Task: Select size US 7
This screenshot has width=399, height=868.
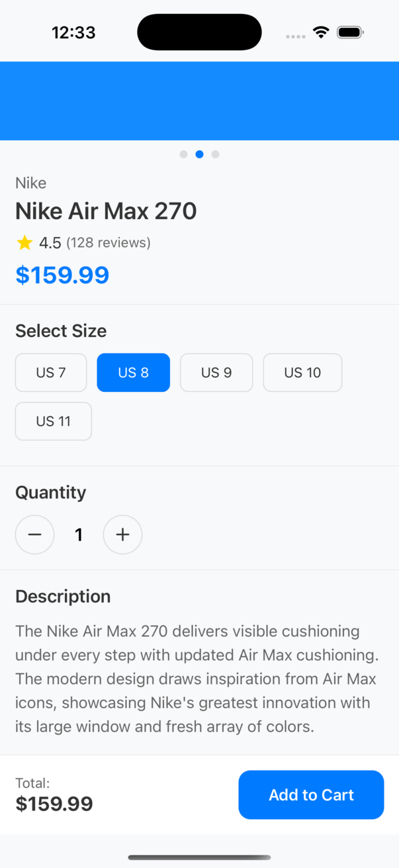Action: (51, 373)
